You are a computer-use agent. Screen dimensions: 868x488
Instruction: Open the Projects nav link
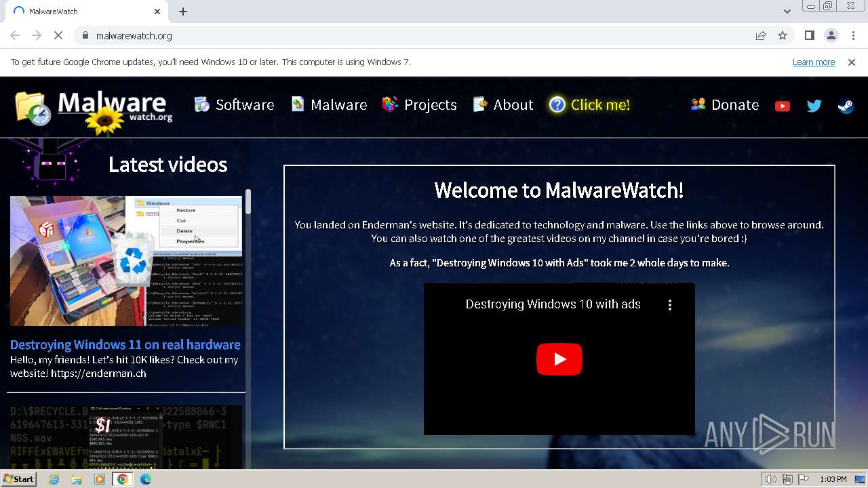tap(419, 104)
